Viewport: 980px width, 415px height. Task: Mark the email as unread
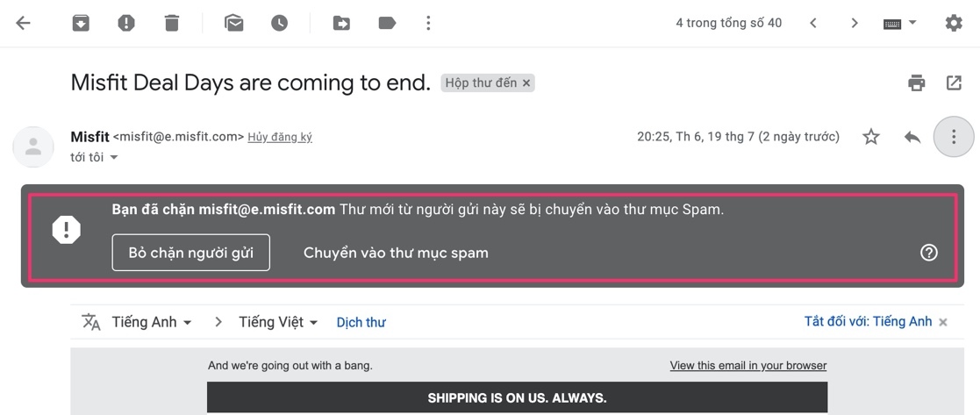click(233, 24)
